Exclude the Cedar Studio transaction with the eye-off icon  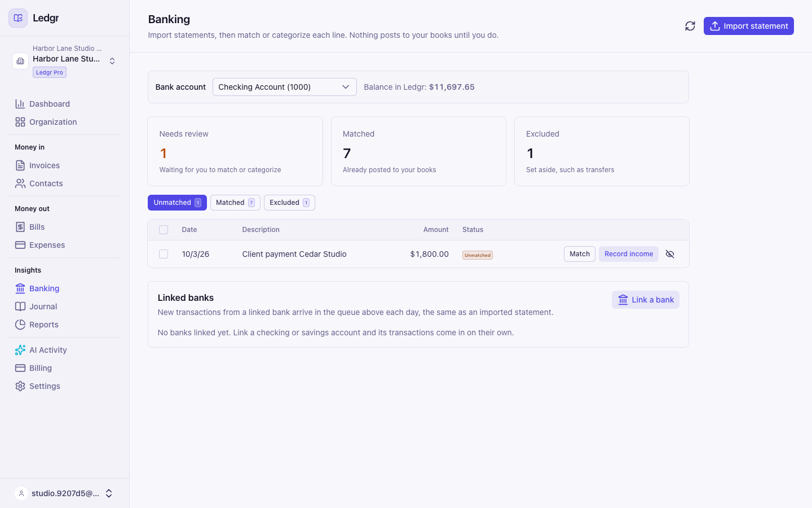coord(670,254)
